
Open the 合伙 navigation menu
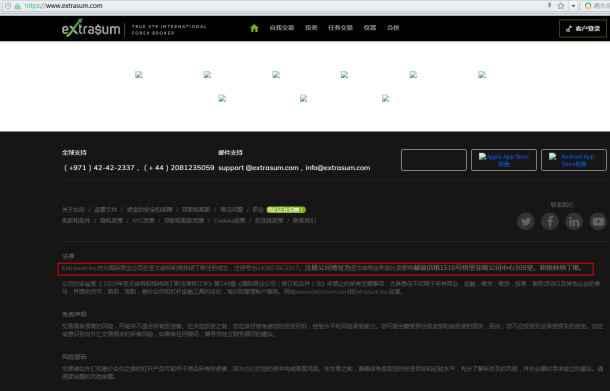click(x=393, y=28)
